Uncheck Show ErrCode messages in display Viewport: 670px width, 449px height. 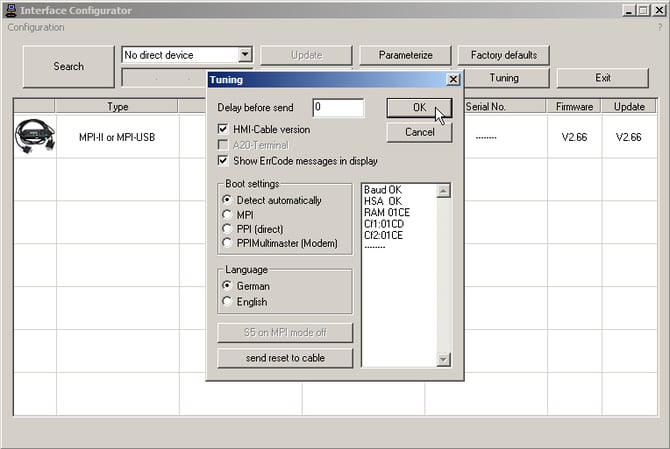[224, 161]
